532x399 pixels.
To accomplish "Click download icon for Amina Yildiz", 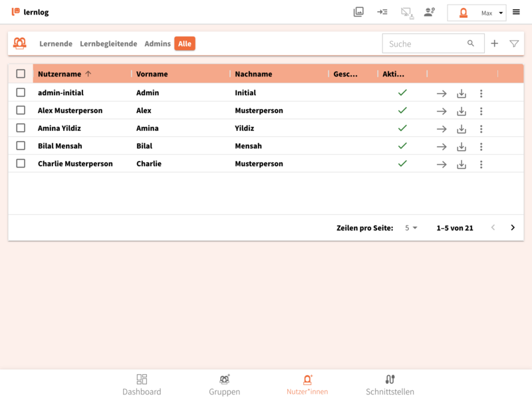I will coord(462,129).
